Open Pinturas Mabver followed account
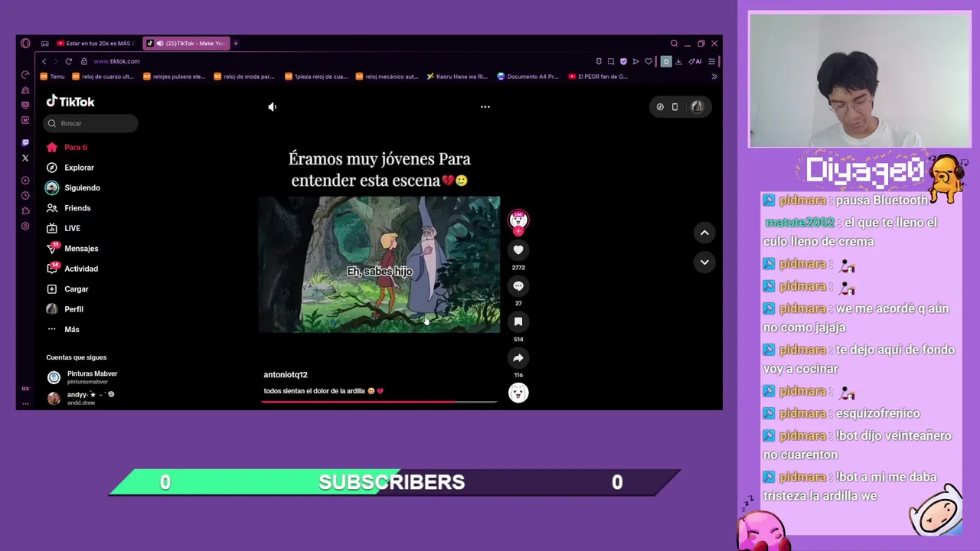Image resolution: width=980 pixels, height=551 pixels. click(83, 377)
